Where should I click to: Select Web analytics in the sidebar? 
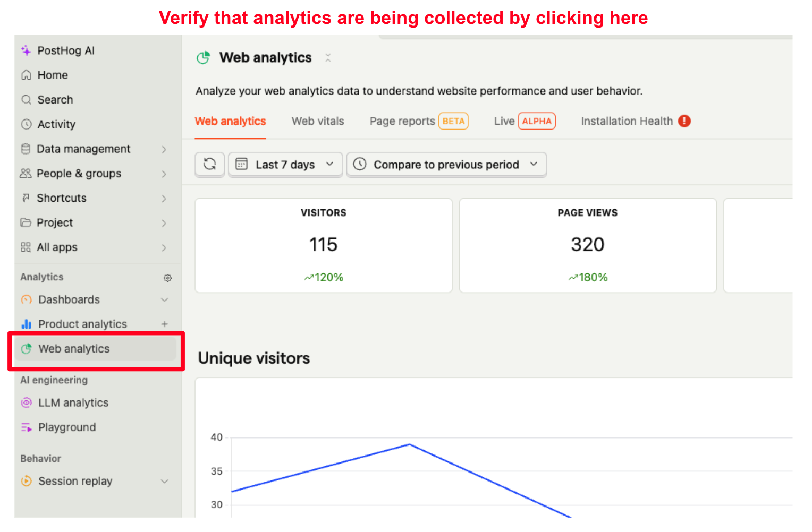(x=74, y=349)
